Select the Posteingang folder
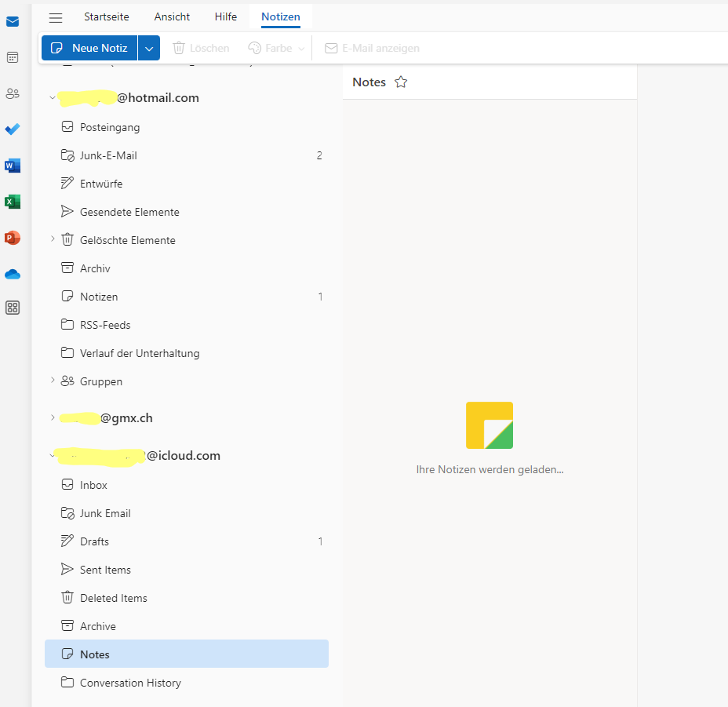Screen dimensions: 728x707 110,127
